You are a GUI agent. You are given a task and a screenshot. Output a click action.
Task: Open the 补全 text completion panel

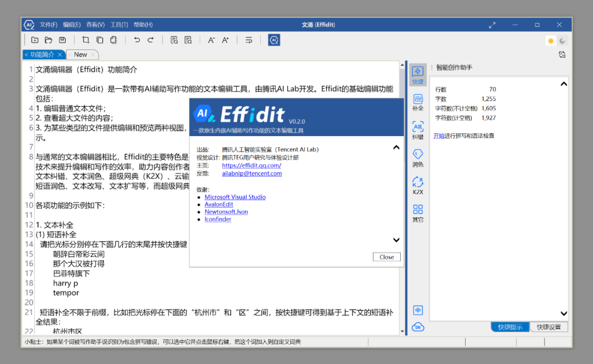(418, 103)
